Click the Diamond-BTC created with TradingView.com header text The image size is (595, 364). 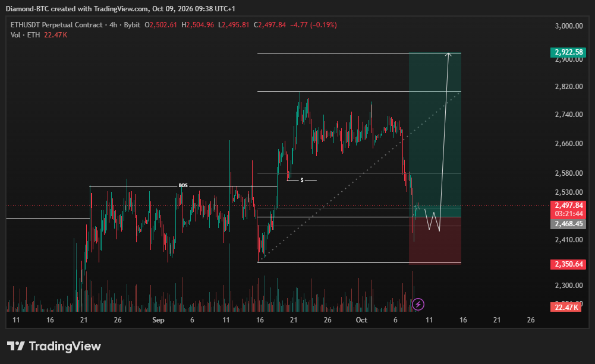120,8
